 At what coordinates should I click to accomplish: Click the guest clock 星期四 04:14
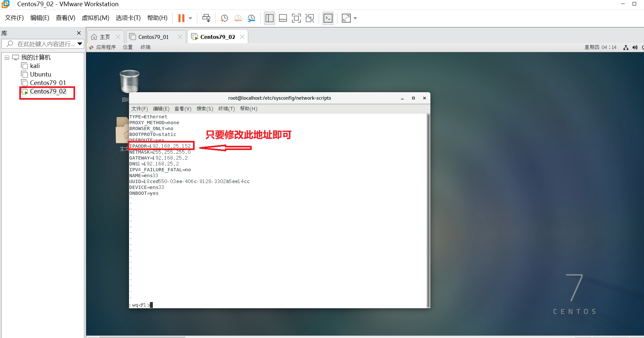(x=600, y=47)
